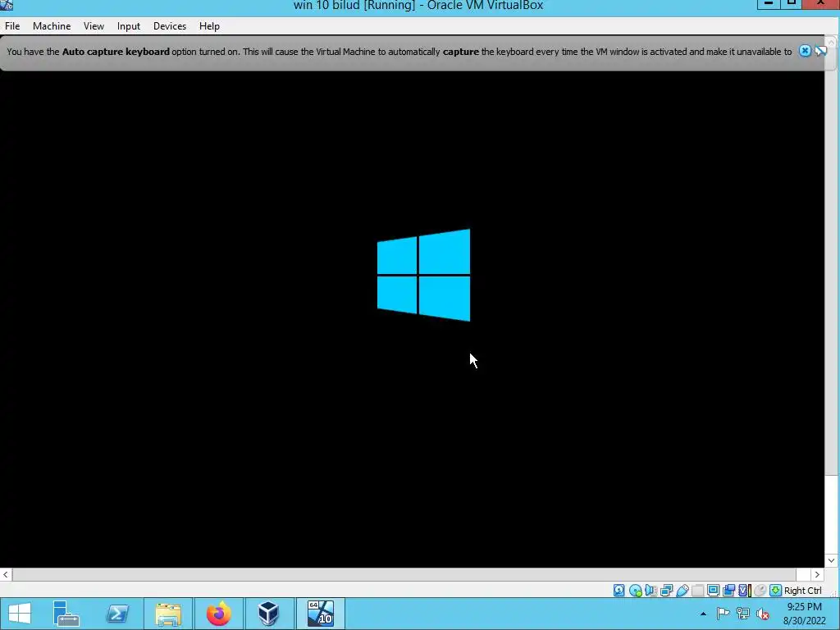840x630 pixels.
Task: Launch PowerShell from the taskbar
Action: tap(117, 614)
